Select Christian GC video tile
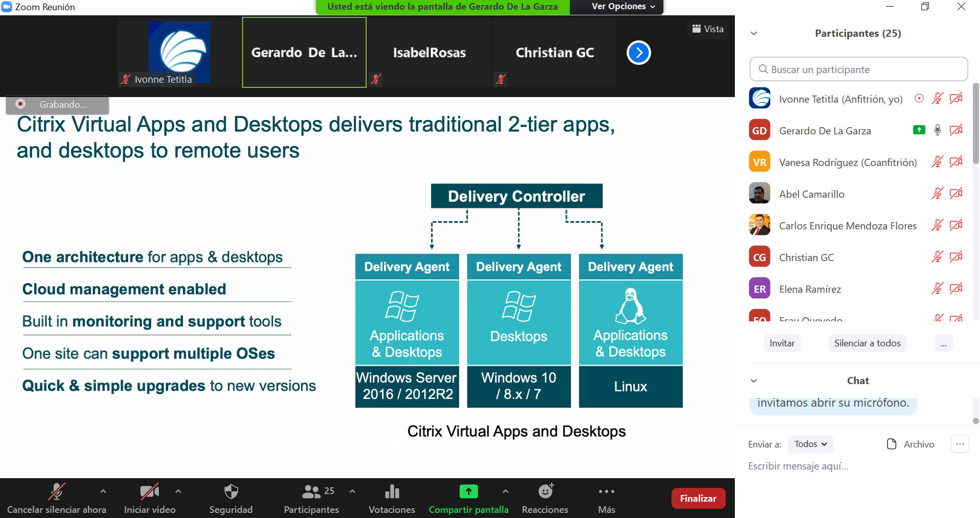 555,52
